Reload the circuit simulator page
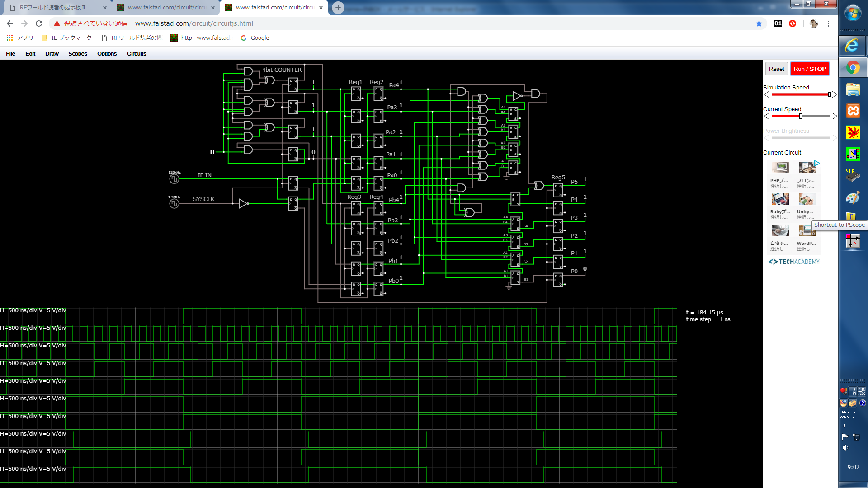868x488 pixels. click(x=39, y=23)
